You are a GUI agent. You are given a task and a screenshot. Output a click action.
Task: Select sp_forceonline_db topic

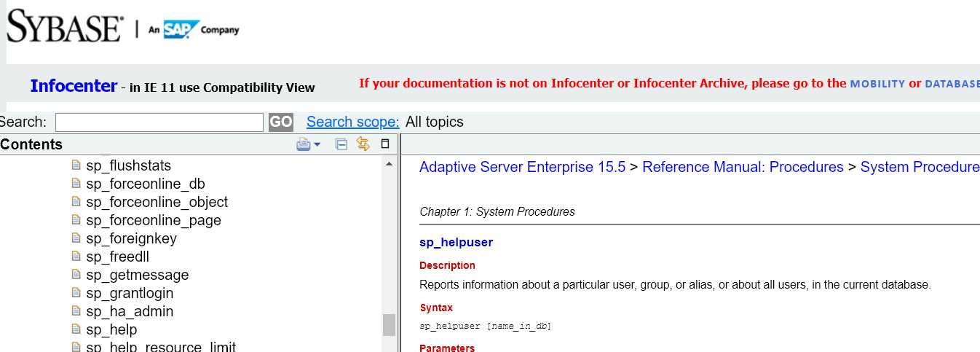[146, 184]
